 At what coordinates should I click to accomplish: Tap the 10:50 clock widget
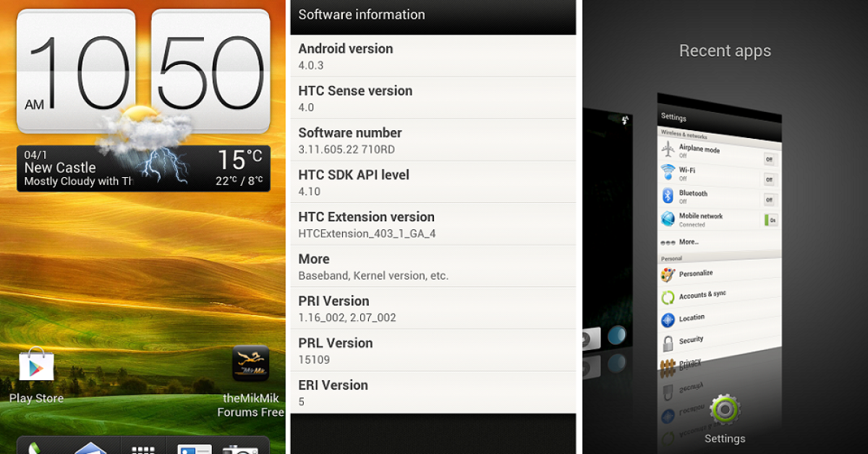tap(142, 72)
